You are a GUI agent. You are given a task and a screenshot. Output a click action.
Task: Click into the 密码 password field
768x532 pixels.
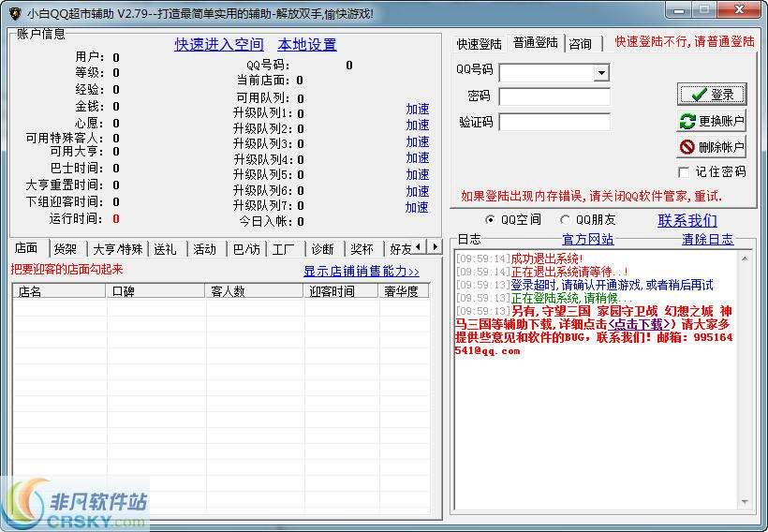[554, 96]
